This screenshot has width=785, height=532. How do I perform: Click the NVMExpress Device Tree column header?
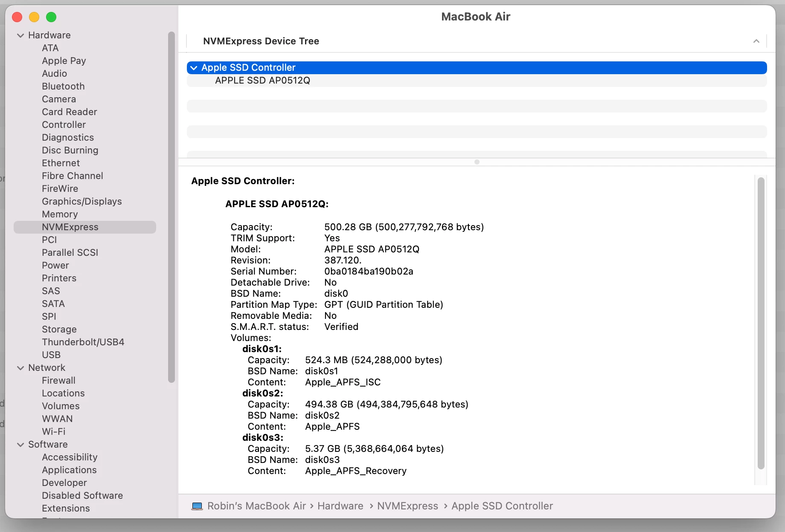tap(477, 41)
